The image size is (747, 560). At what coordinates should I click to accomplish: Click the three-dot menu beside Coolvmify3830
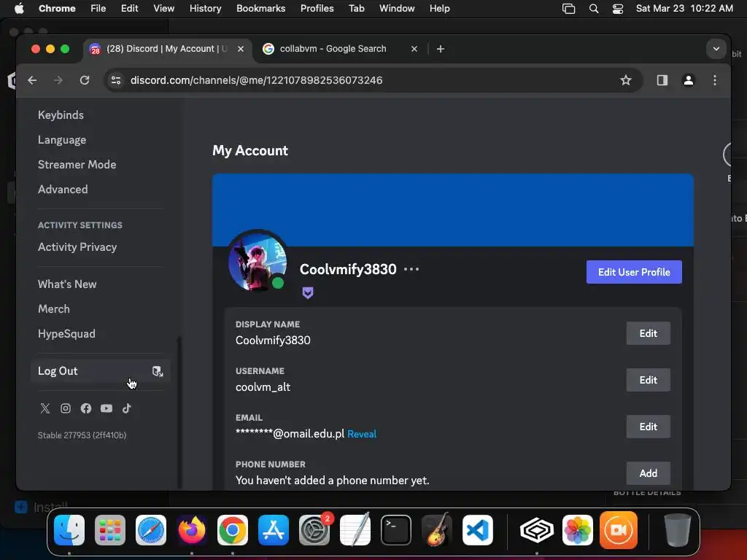411,269
